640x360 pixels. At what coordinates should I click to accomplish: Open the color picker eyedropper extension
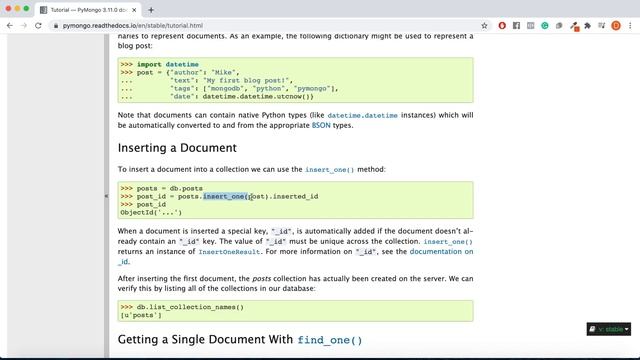click(x=574, y=27)
